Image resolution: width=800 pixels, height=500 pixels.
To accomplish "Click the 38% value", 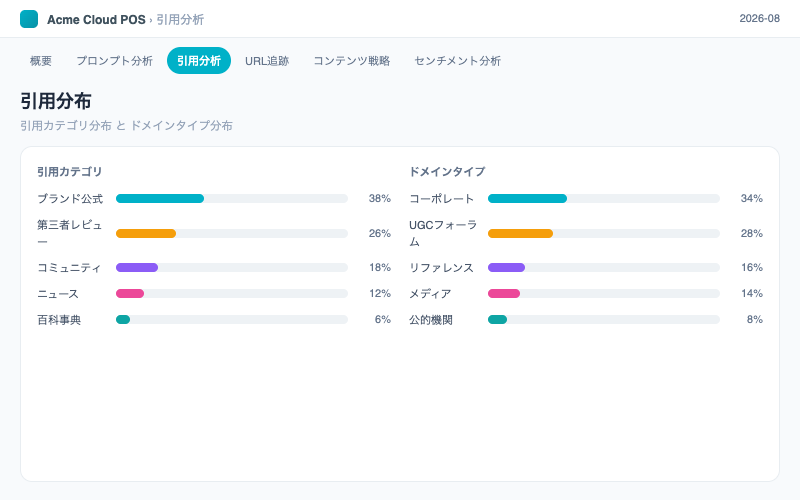I will [380, 198].
